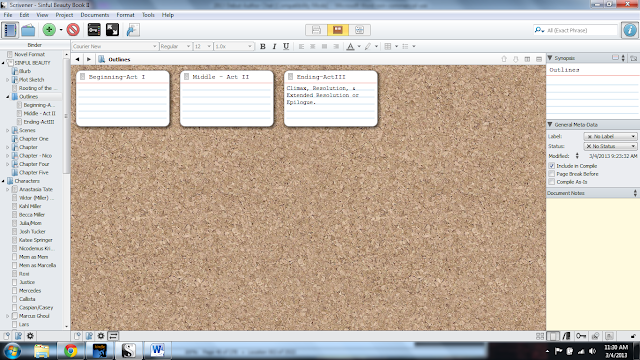This screenshot has width=640, height=360.
Task: Go down one document in header bar
Action: pyautogui.click(x=516, y=59)
